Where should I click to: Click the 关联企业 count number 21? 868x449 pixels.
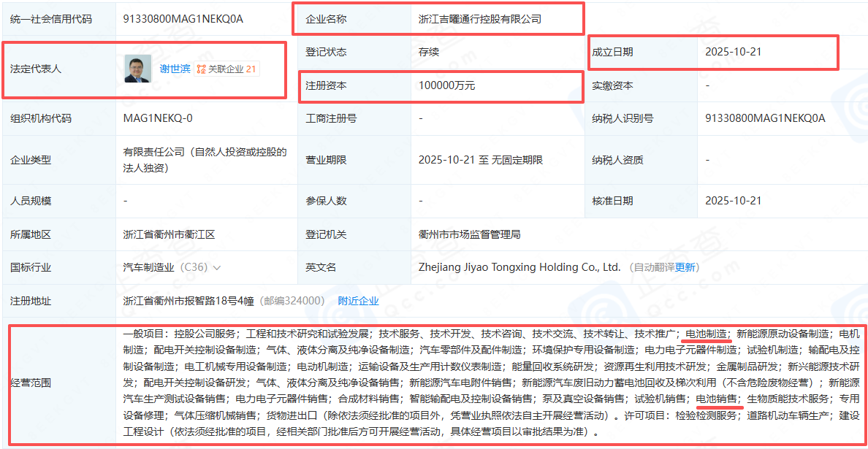tap(251, 69)
